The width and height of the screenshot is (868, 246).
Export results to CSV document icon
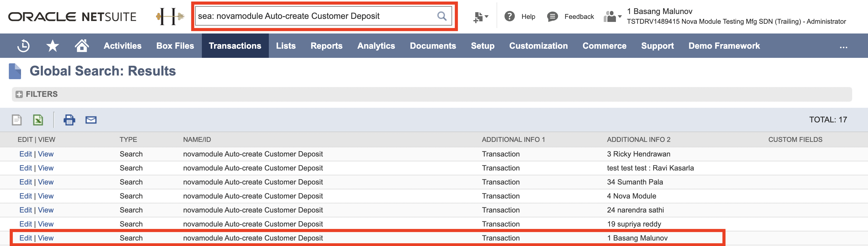[x=16, y=120]
